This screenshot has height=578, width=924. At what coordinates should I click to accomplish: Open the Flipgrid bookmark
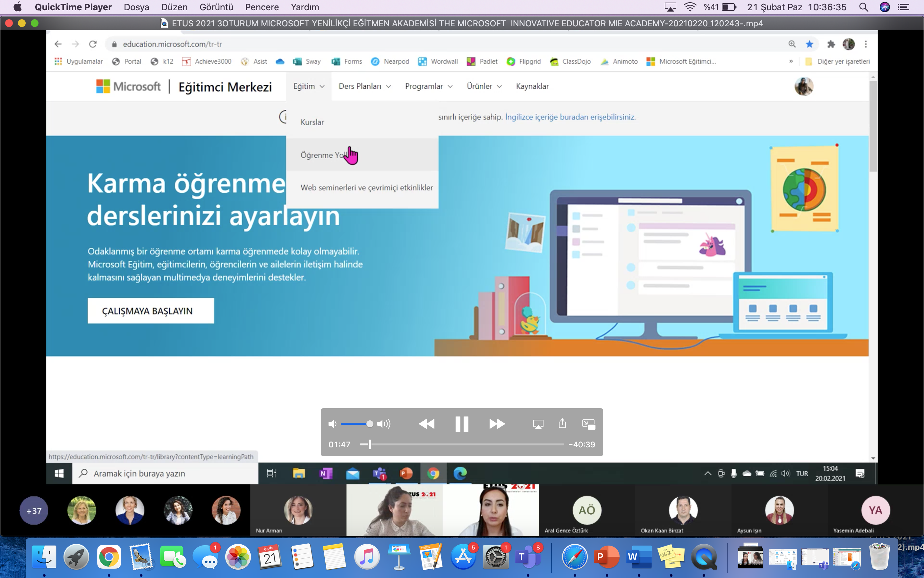click(524, 62)
